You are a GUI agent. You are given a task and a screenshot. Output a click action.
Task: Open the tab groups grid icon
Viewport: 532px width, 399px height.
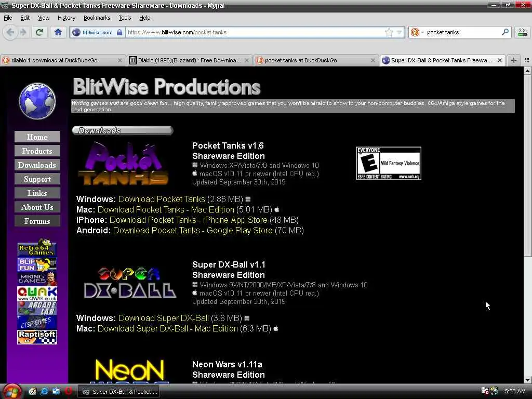coord(527,60)
